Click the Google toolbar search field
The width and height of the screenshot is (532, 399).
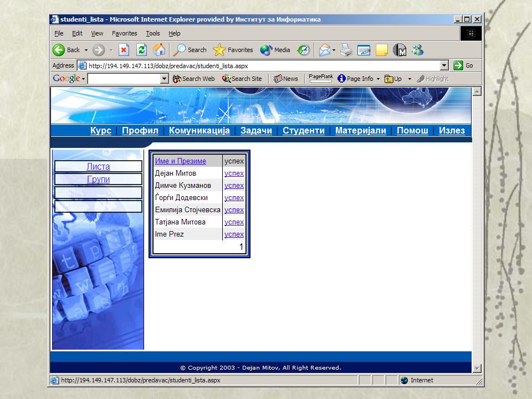(x=124, y=79)
